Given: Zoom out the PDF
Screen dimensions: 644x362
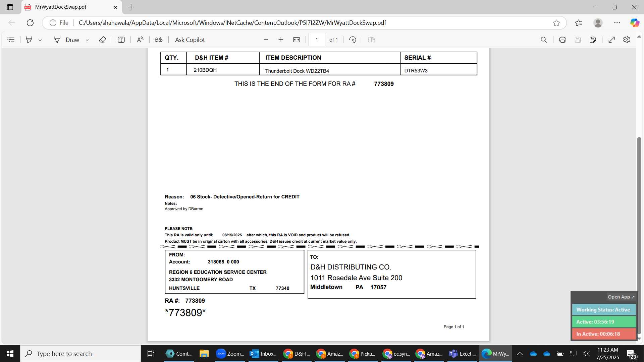Looking at the screenshot, I should (266, 40).
